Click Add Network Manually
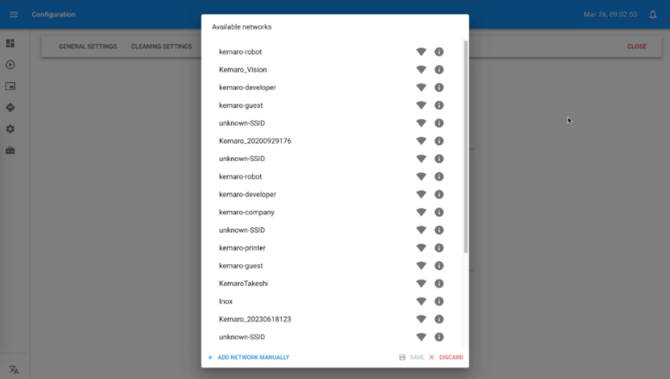The image size is (670, 379). click(x=253, y=357)
